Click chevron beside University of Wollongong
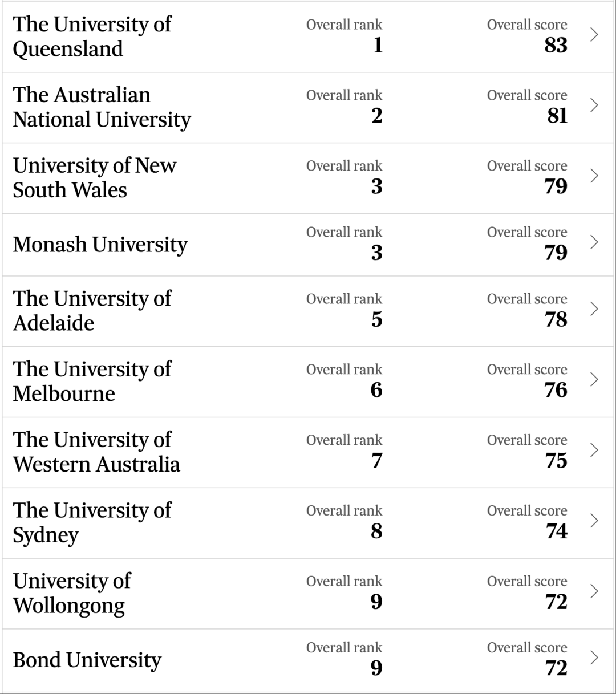Image resolution: width=616 pixels, height=694 pixels. (x=594, y=591)
